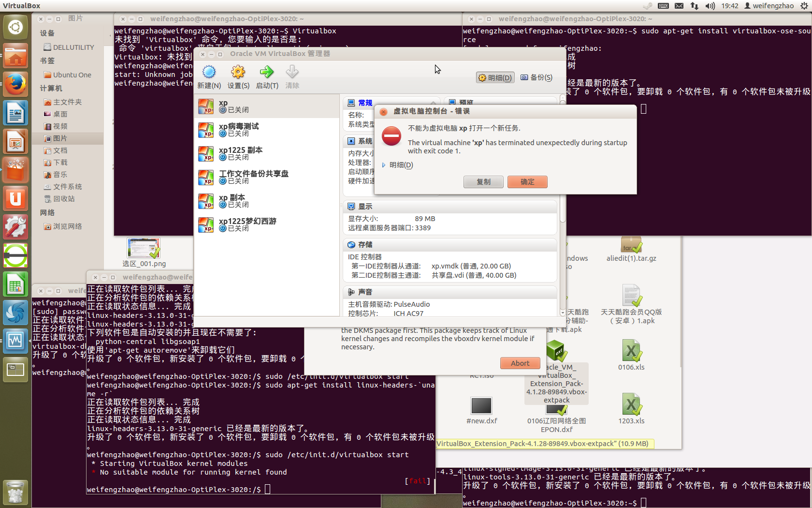Select the xp1225梦幻西游 virtual machine

pos(267,224)
